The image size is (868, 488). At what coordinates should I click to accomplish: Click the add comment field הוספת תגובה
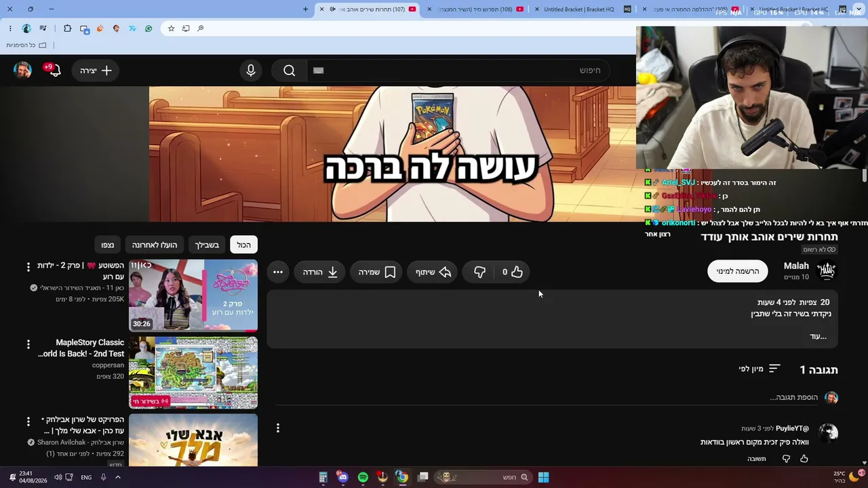click(x=793, y=398)
